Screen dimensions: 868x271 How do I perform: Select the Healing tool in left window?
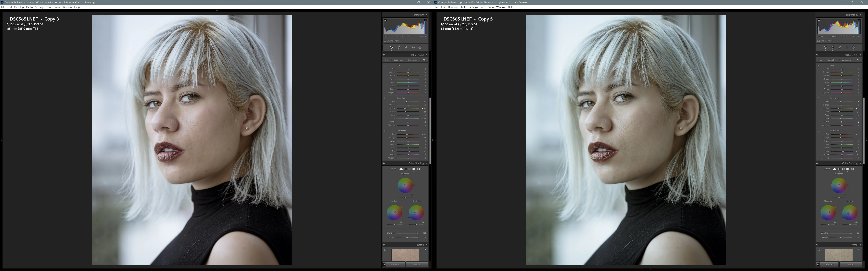(x=406, y=47)
